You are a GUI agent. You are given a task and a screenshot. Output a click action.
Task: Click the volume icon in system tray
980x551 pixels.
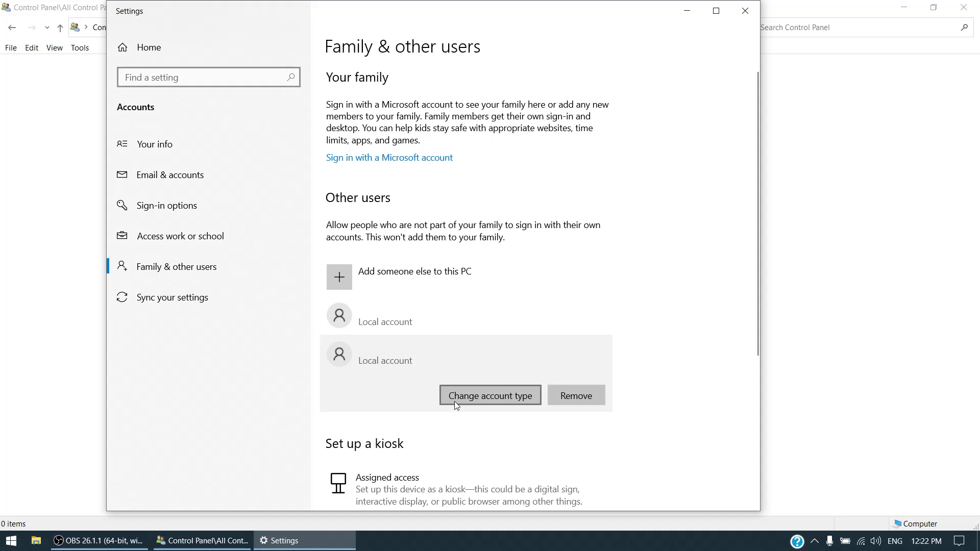[875, 541]
